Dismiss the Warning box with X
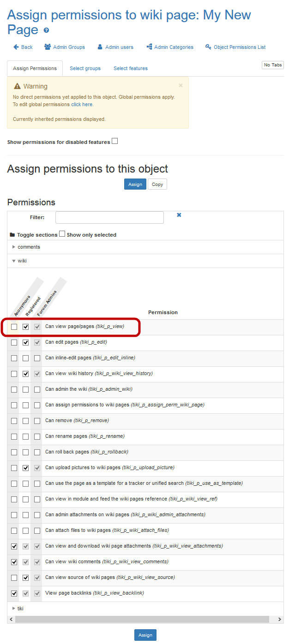This screenshot has height=644, width=289. [x=181, y=85]
